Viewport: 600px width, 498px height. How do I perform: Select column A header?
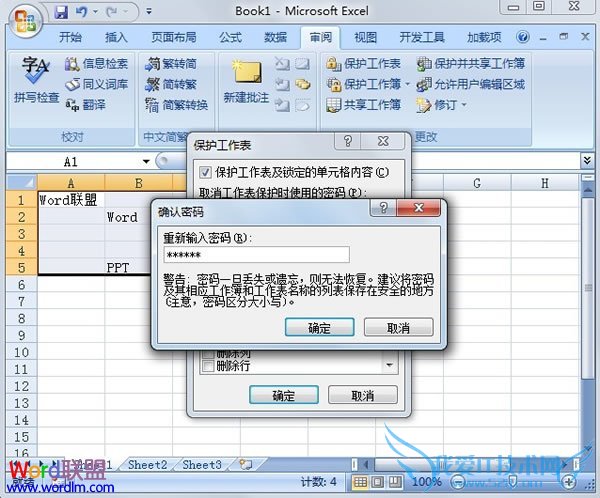(71, 183)
